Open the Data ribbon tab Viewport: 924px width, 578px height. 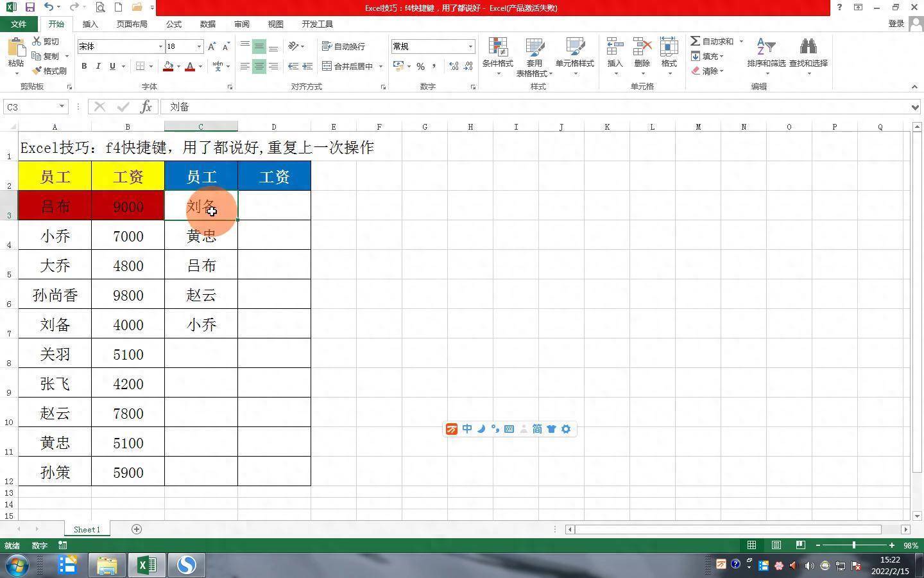(x=207, y=24)
